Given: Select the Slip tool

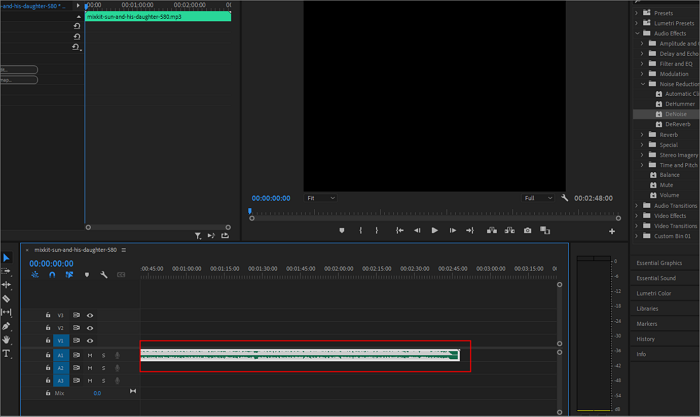Looking at the screenshot, I should (x=6, y=312).
